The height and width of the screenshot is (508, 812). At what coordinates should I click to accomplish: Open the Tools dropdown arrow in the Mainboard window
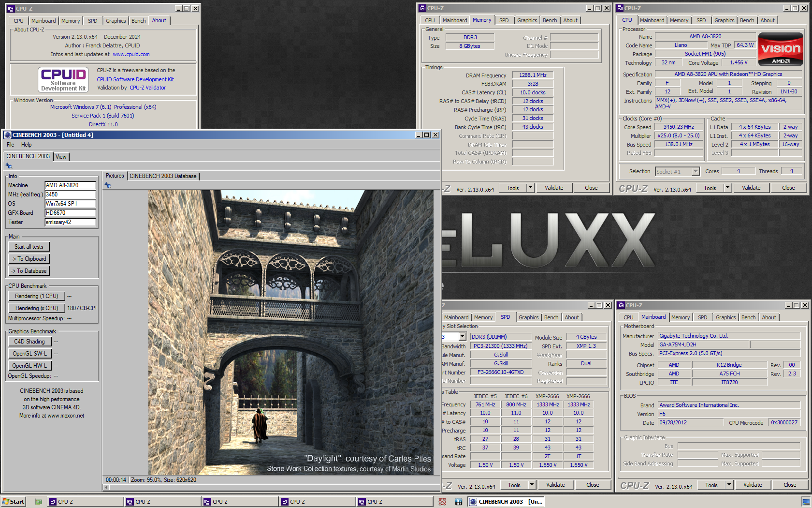pos(729,485)
